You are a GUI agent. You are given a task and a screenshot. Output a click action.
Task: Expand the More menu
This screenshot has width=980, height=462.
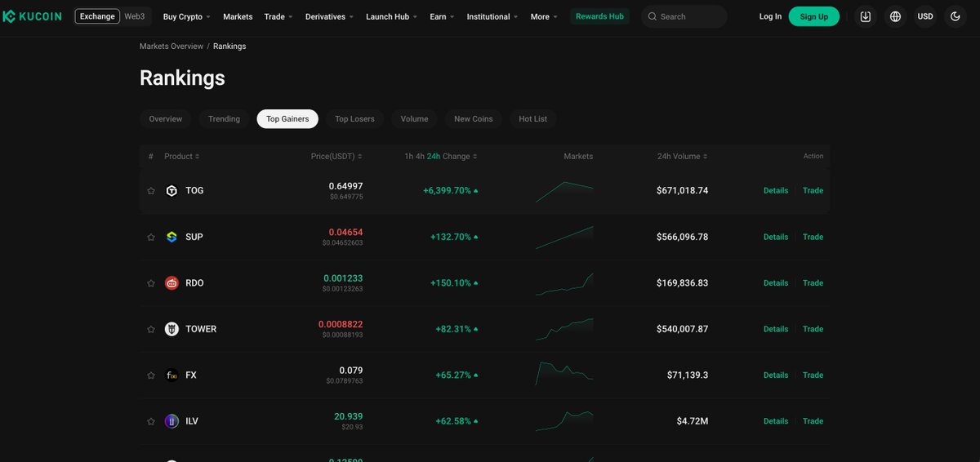tap(545, 16)
